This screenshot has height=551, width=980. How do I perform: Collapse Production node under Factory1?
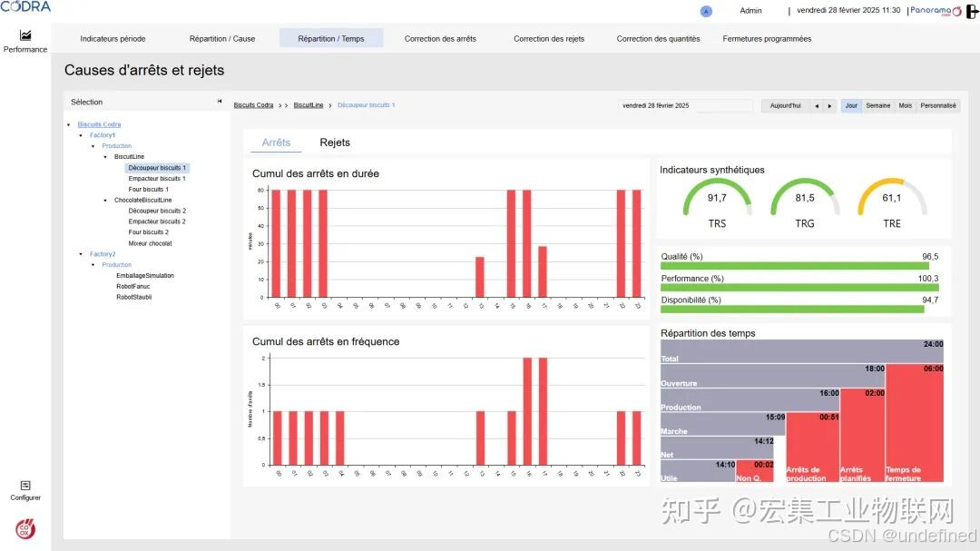tap(93, 146)
